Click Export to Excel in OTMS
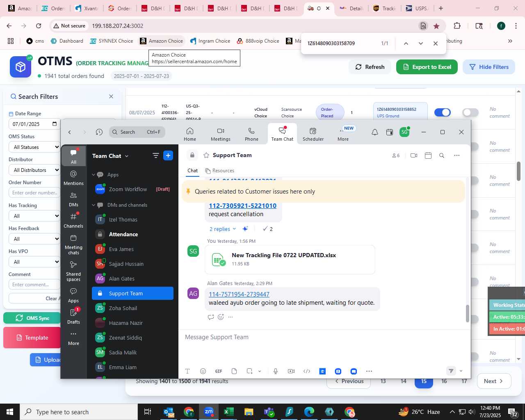525x420 pixels. (427, 67)
